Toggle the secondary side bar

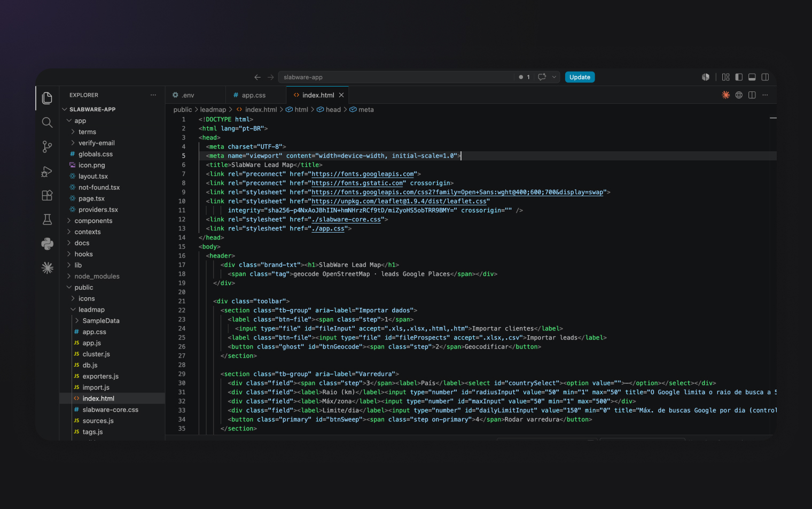coord(765,77)
